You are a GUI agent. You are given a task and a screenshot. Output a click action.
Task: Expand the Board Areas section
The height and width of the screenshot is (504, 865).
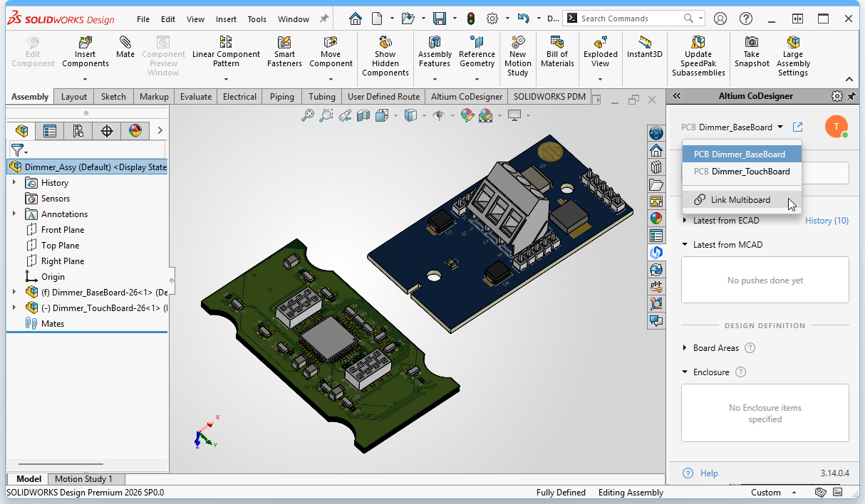685,348
